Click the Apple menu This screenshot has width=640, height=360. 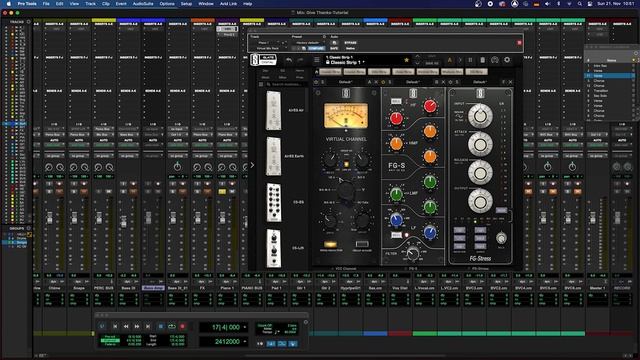pos(8,4)
